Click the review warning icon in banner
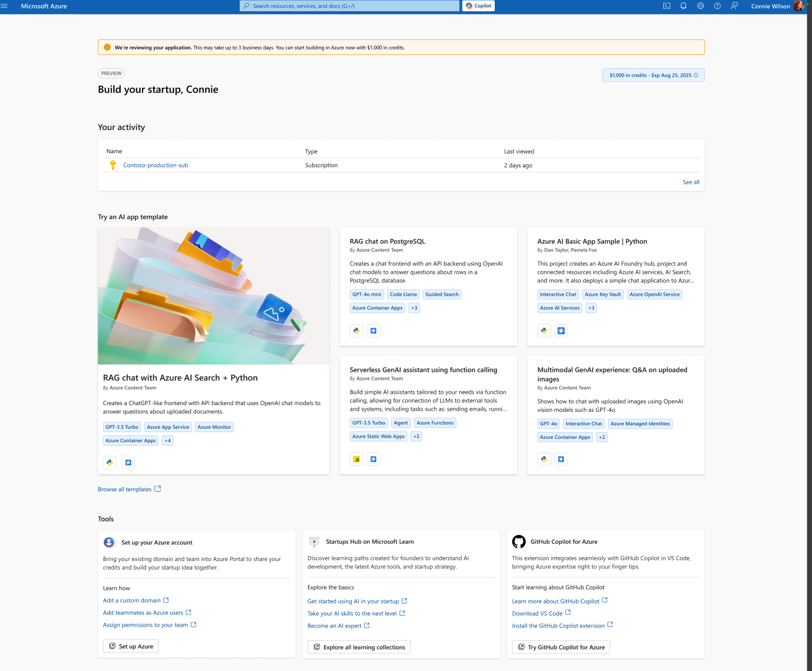Viewport: 812px width, 671px height. click(x=107, y=47)
